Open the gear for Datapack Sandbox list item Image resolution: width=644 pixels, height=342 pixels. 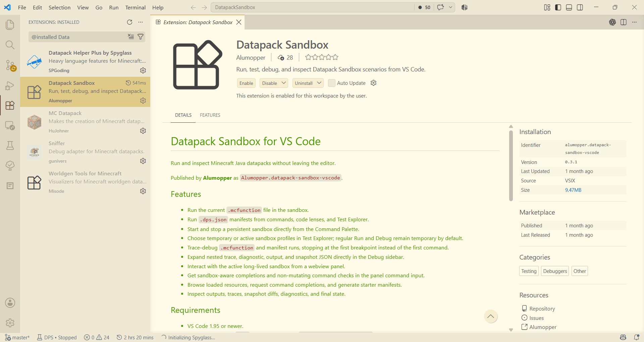point(143,101)
